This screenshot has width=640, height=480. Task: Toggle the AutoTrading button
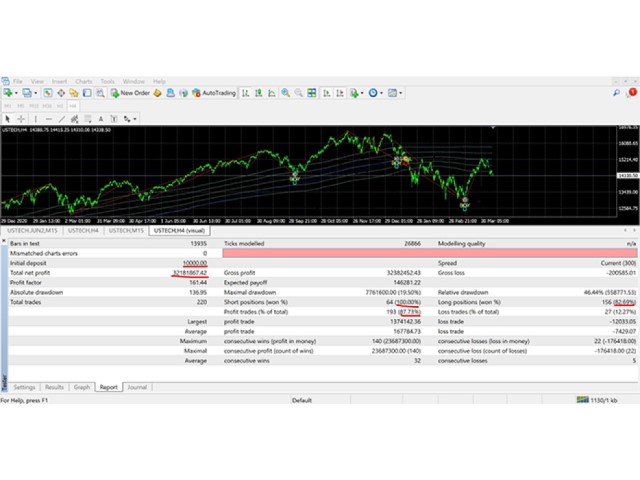pyautogui.click(x=214, y=93)
